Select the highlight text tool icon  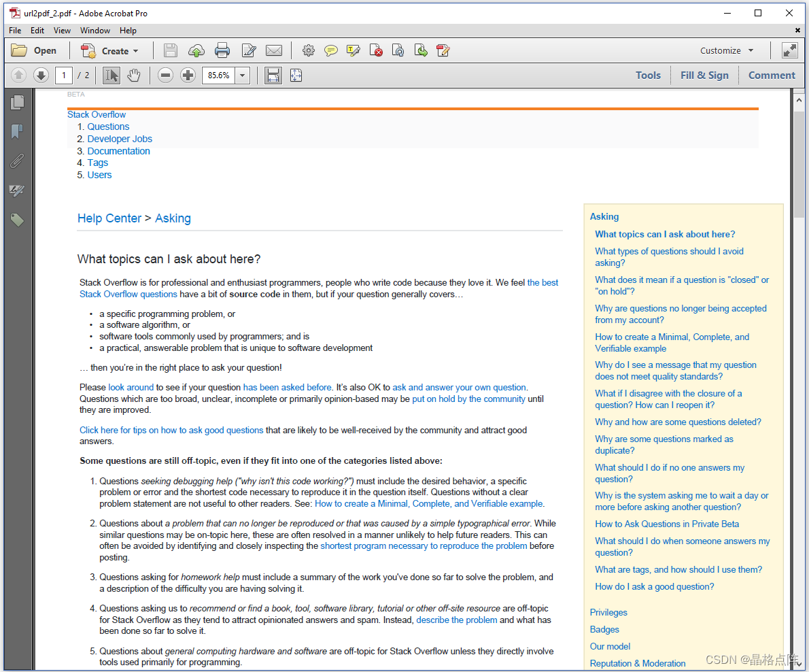(354, 50)
